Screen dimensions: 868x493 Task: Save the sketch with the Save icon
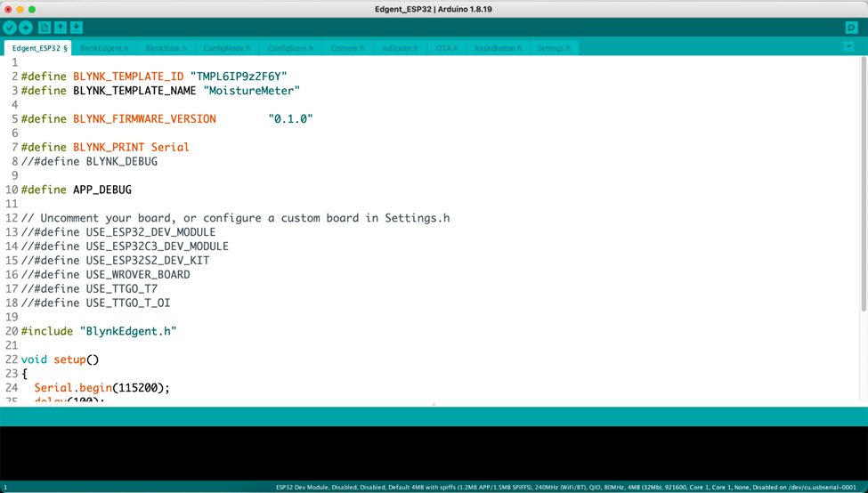click(x=77, y=28)
